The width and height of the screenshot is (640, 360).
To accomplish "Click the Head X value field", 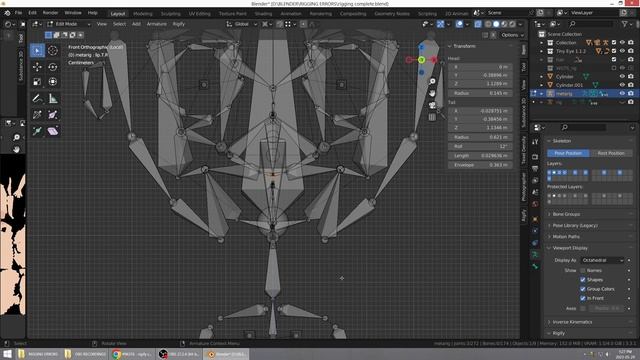I will point(480,67).
